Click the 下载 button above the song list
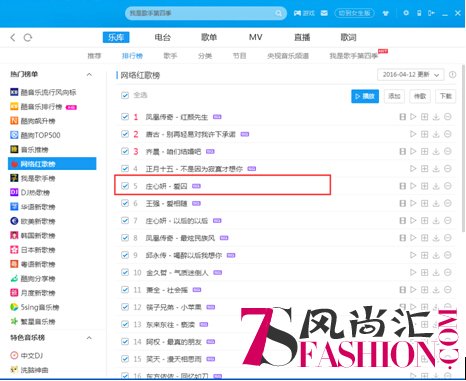Viewport: 466px width, 381px height. (446, 96)
